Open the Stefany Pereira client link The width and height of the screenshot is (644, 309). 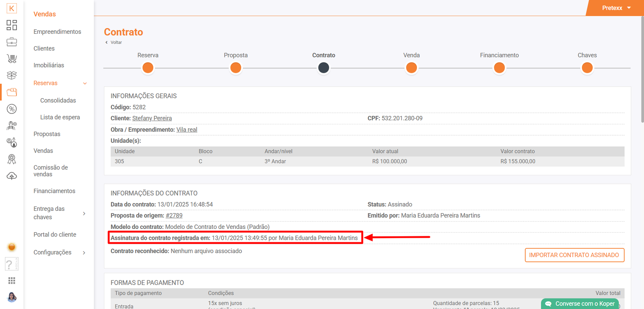pos(152,118)
